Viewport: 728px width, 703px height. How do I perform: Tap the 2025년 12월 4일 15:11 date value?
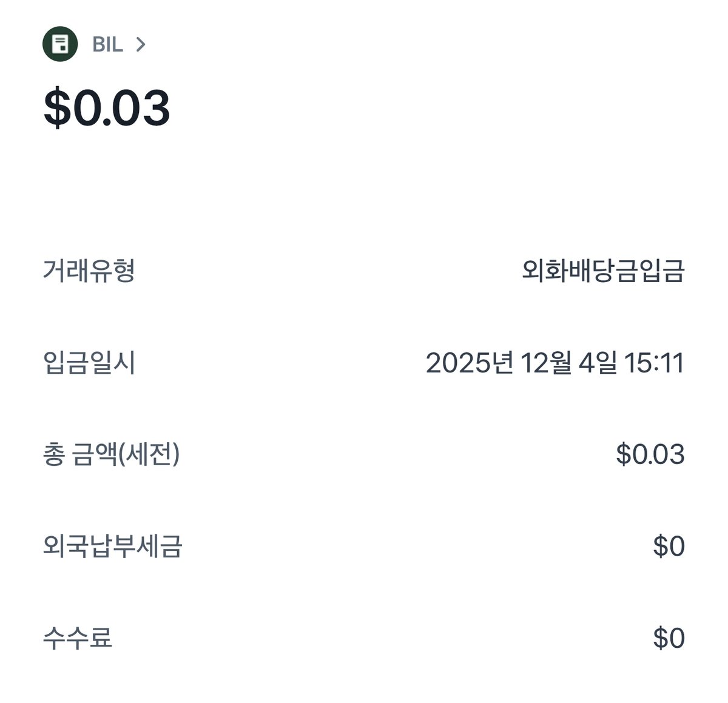pyautogui.click(x=555, y=363)
